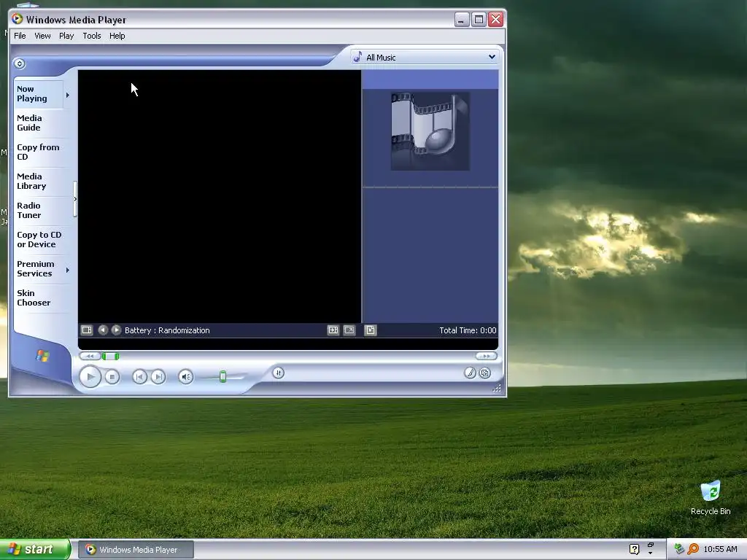Click the 10:55 AM clock
This screenshot has width=747, height=560.
(x=720, y=549)
